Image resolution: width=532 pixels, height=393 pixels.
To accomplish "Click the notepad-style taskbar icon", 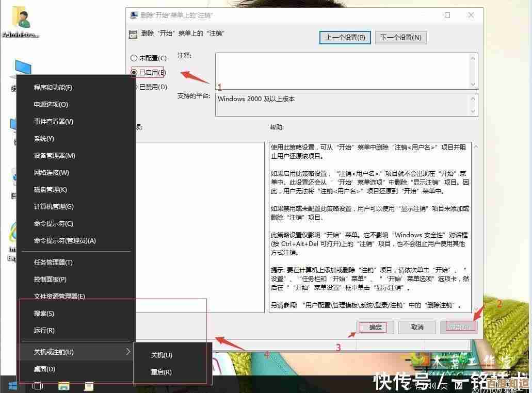I will point(89,385).
